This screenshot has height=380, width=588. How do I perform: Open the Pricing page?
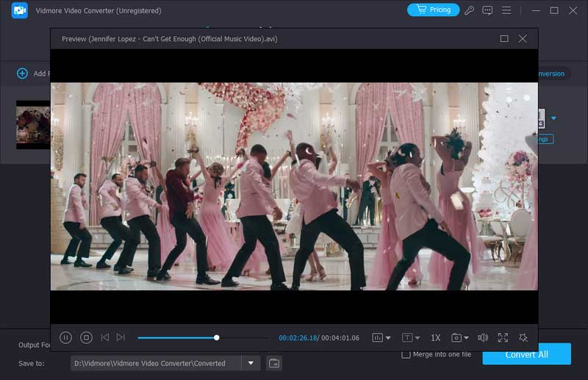pos(433,10)
